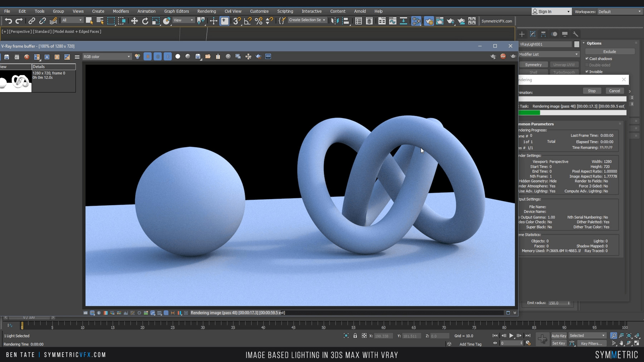Open the Modifiers menu
Image resolution: width=644 pixels, height=362 pixels.
(x=121, y=11)
